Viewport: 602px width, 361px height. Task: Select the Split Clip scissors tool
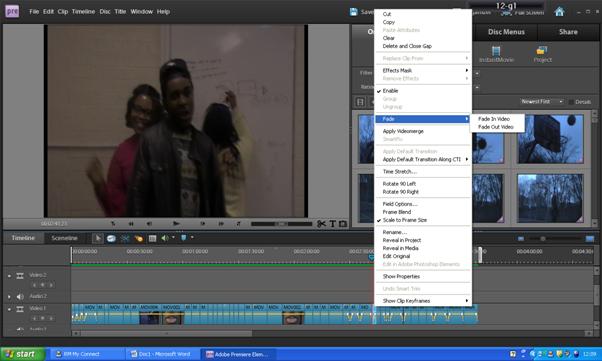click(321, 224)
